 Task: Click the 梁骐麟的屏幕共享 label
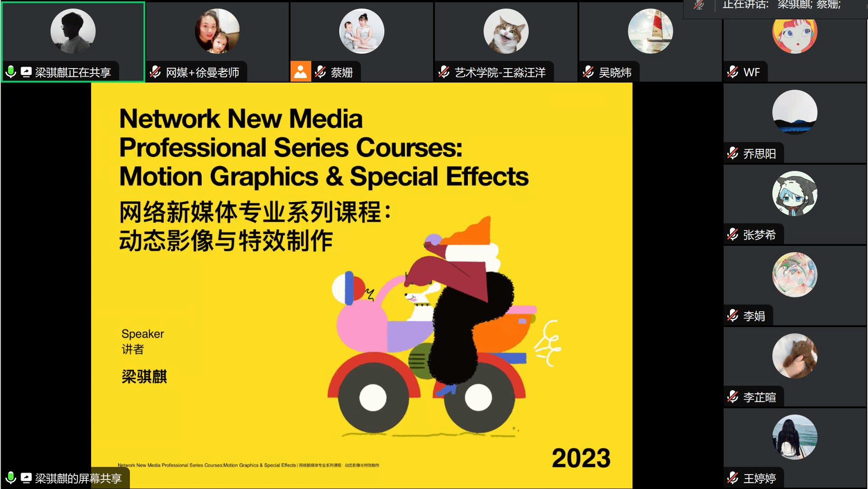(x=78, y=478)
